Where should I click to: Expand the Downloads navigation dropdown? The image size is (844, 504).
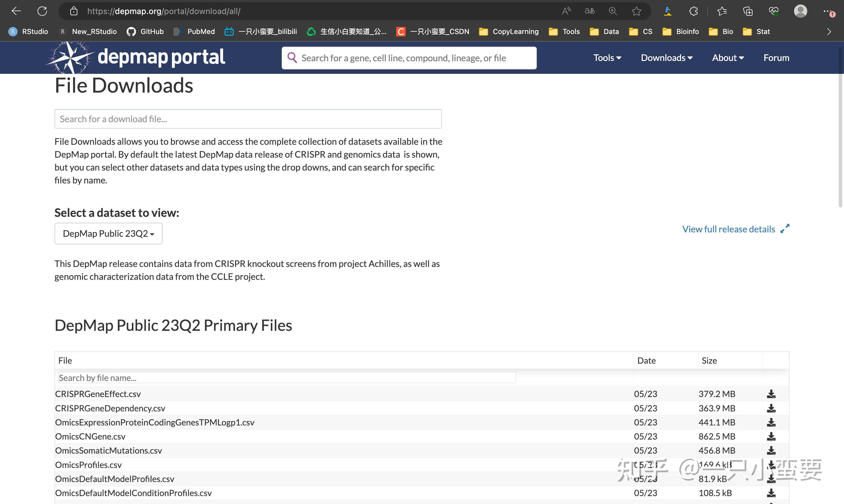pos(666,58)
